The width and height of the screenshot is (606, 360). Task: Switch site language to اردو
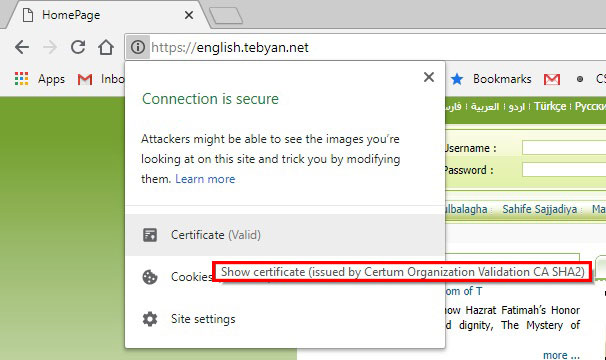tap(516, 106)
